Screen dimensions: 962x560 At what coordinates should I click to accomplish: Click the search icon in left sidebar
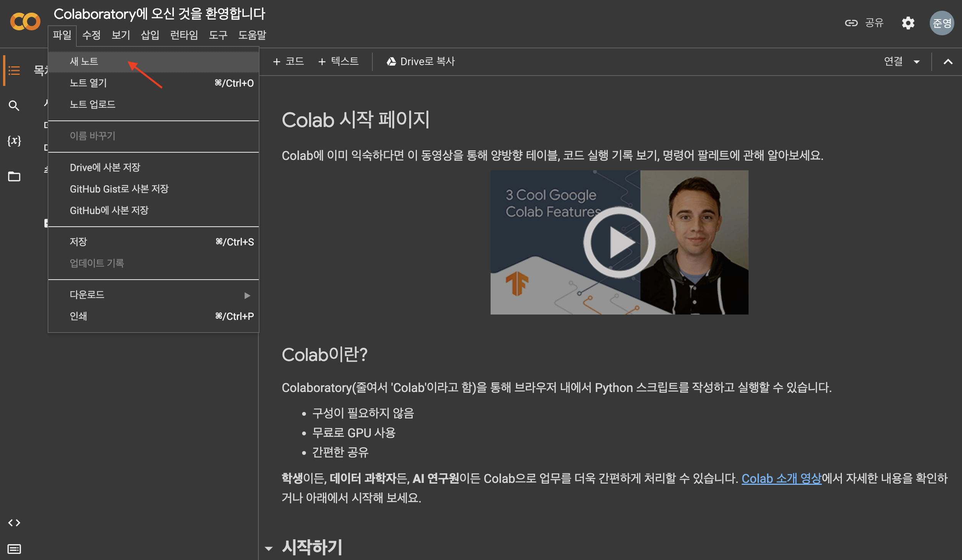14,105
